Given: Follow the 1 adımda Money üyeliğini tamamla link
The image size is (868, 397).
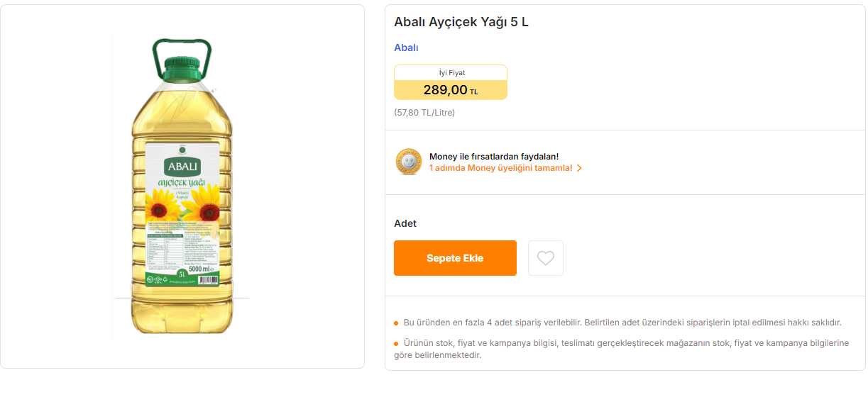Looking at the screenshot, I should [501, 168].
